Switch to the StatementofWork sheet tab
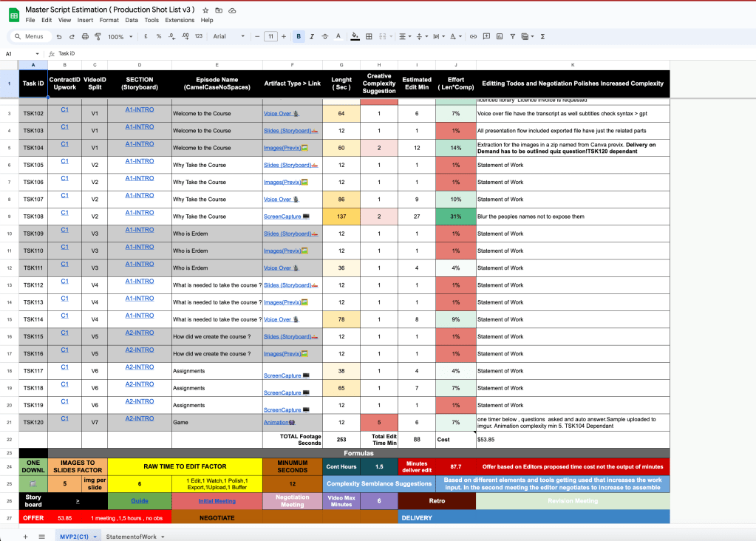The image size is (756, 541). [131, 537]
